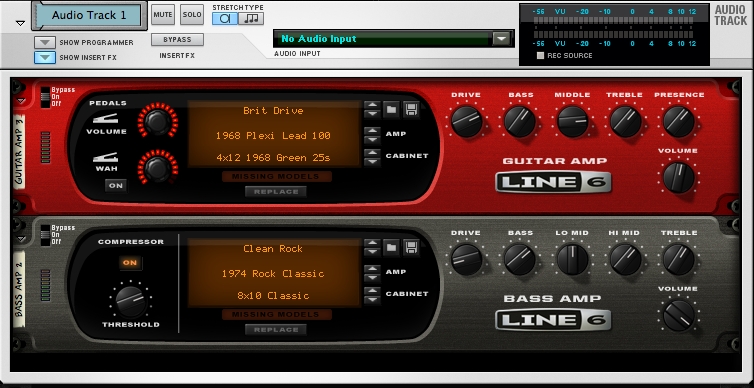Click the Bypass Insert FX button
The image size is (754, 388).
pyautogui.click(x=177, y=39)
